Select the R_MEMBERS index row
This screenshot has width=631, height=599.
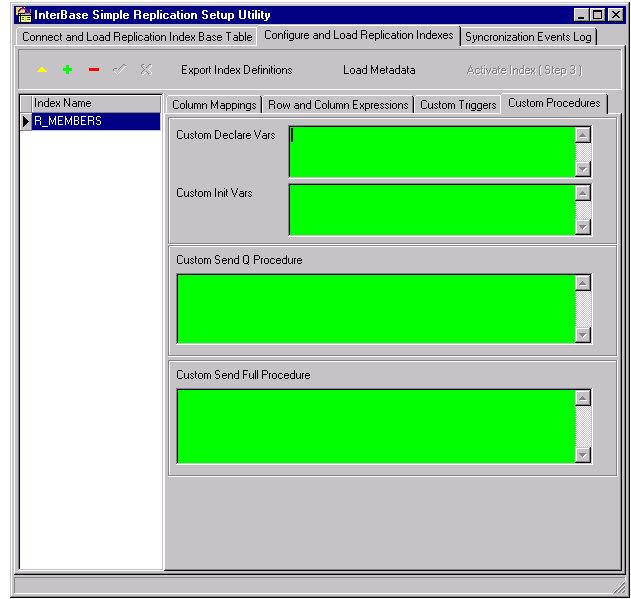coord(96,121)
